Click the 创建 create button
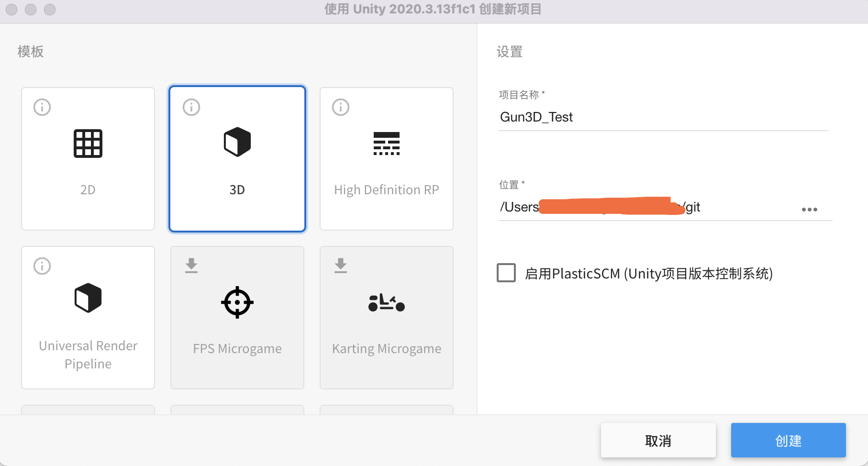 tap(789, 440)
